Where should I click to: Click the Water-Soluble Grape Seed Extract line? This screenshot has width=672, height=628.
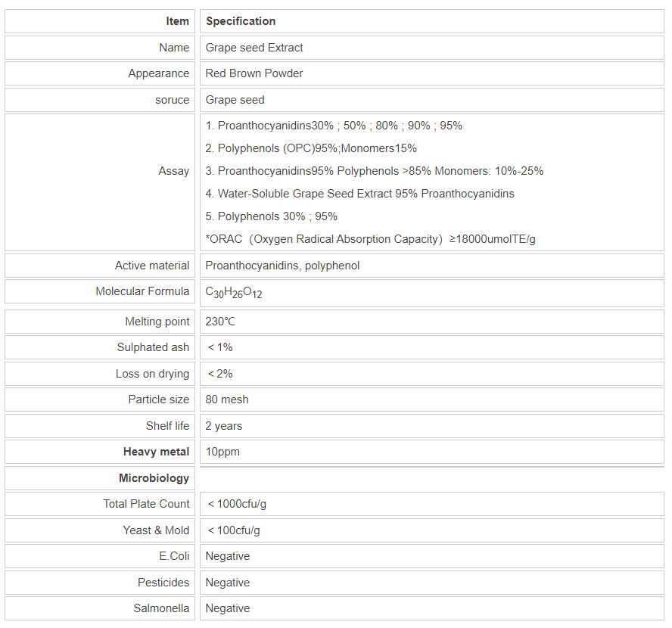[x=359, y=194]
